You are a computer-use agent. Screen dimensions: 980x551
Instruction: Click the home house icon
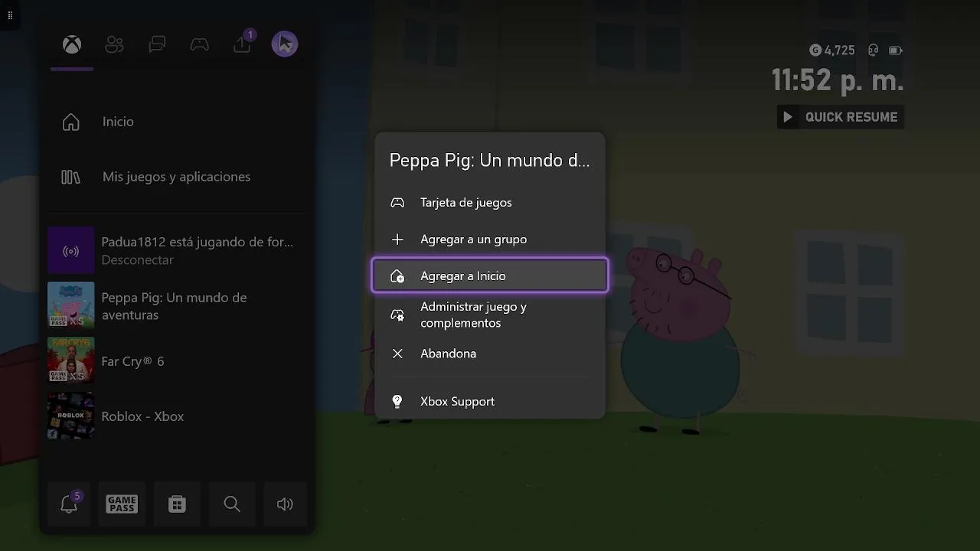tap(70, 122)
